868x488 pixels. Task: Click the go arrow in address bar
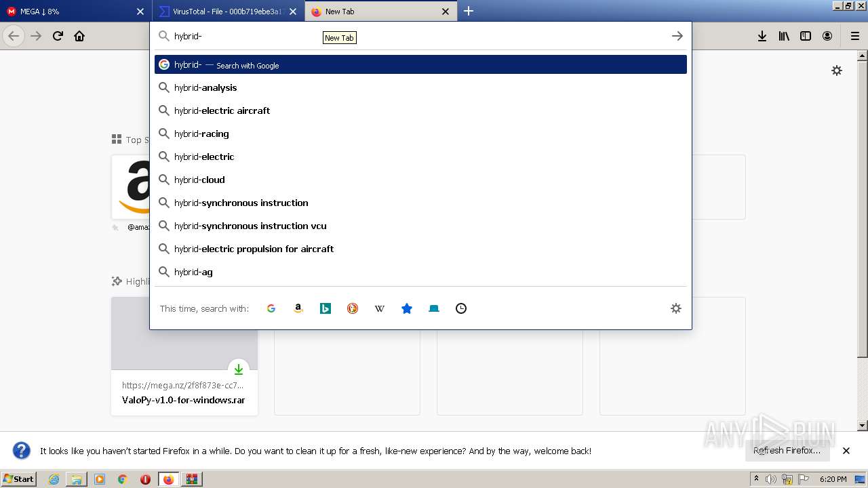pos(677,36)
